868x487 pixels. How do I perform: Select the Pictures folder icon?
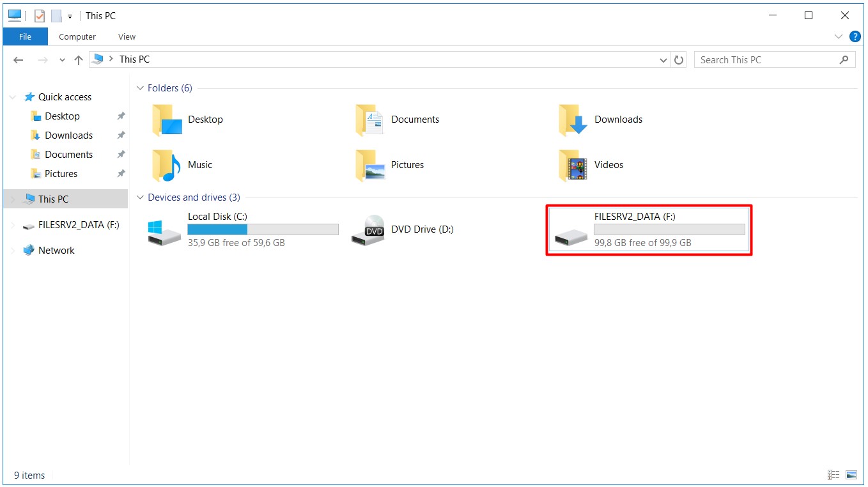(370, 165)
